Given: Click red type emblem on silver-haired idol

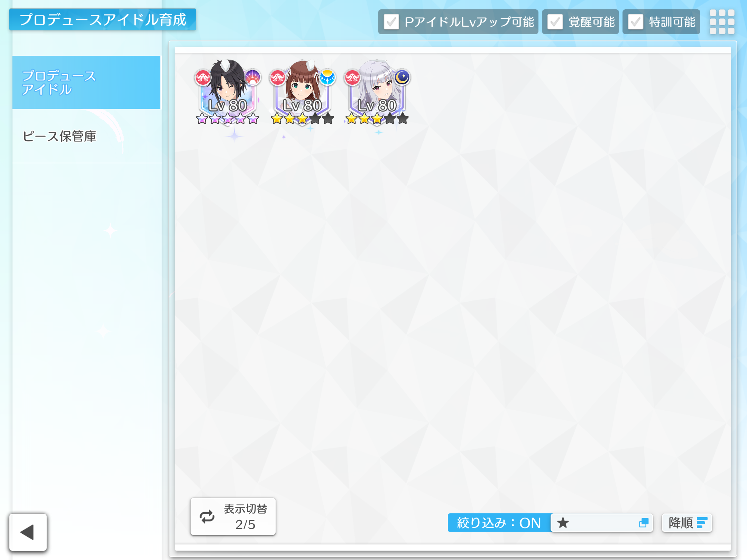Looking at the screenshot, I should [352, 77].
